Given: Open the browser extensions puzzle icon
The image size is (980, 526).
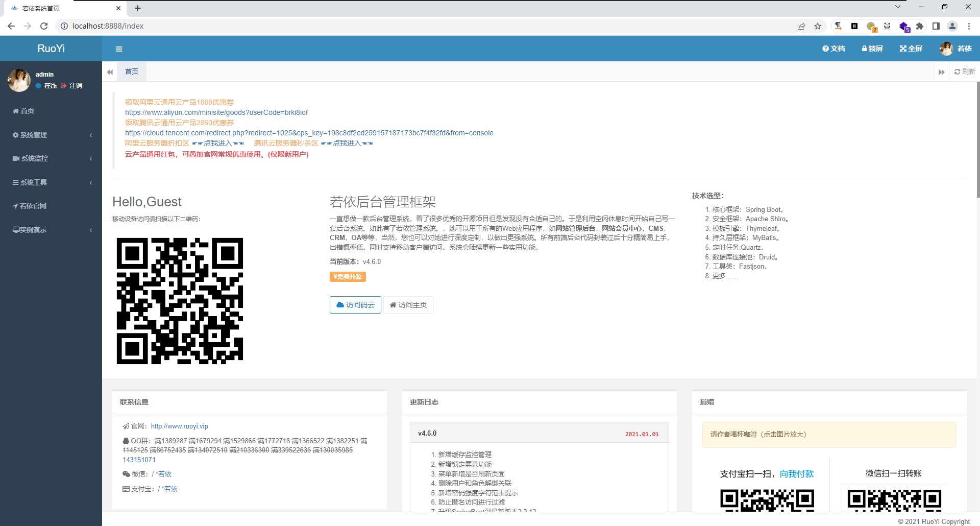Looking at the screenshot, I should point(920,26).
